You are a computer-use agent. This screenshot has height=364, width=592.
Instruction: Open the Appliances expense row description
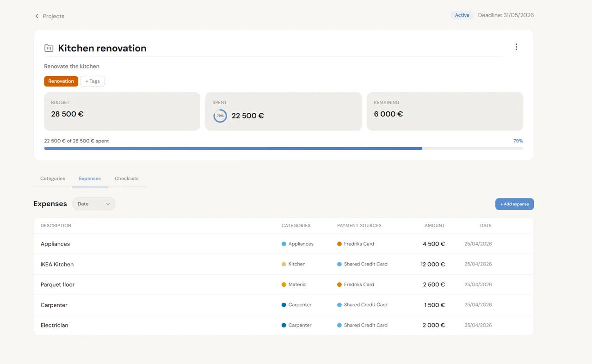click(x=55, y=244)
